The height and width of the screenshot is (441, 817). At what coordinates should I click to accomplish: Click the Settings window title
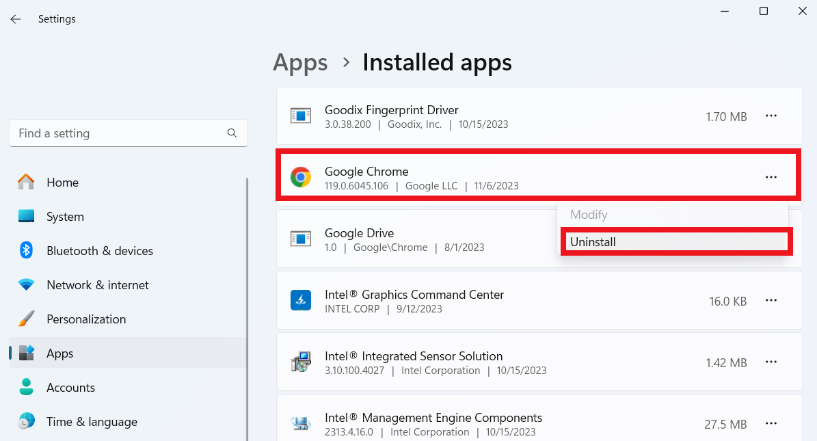(x=57, y=19)
